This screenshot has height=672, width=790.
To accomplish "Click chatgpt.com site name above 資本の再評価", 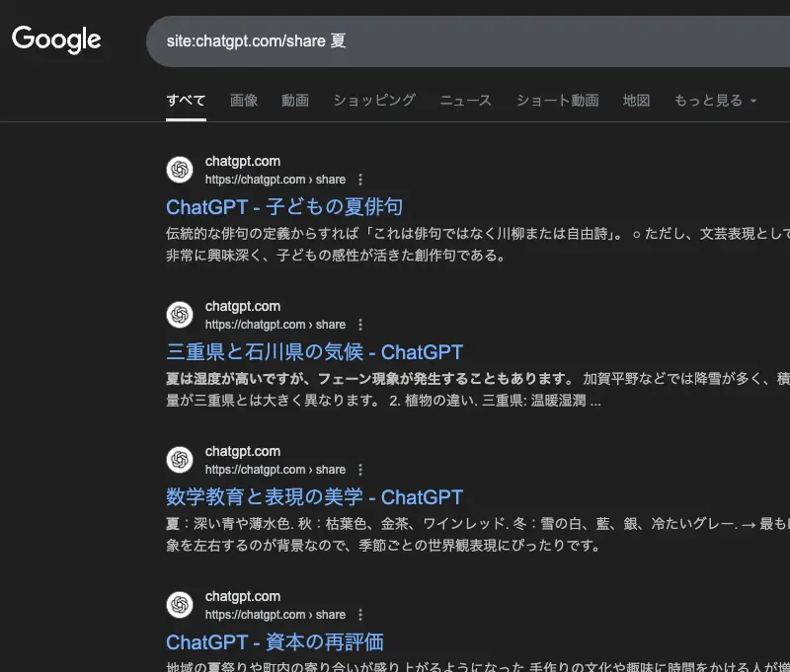I will coord(242,596).
